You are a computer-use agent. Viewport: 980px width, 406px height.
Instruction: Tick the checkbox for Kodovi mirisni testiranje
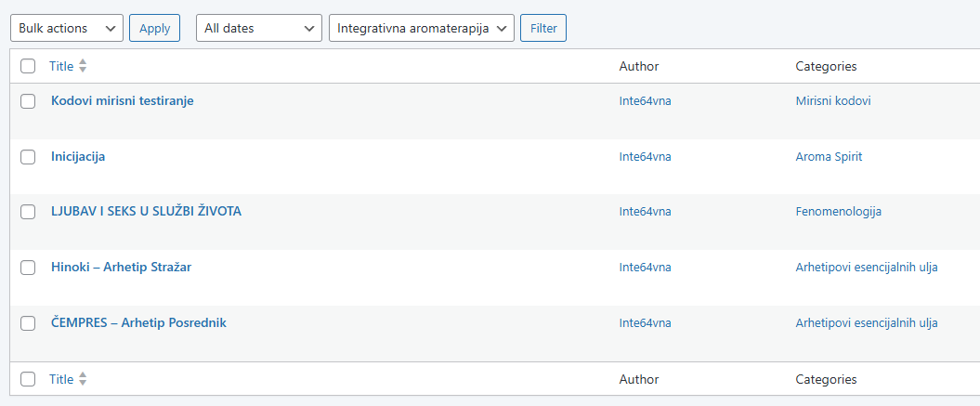click(28, 101)
